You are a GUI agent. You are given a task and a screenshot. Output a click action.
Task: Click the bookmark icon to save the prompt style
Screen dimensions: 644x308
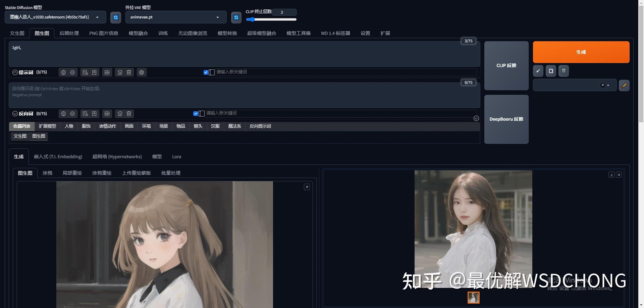(x=94, y=72)
